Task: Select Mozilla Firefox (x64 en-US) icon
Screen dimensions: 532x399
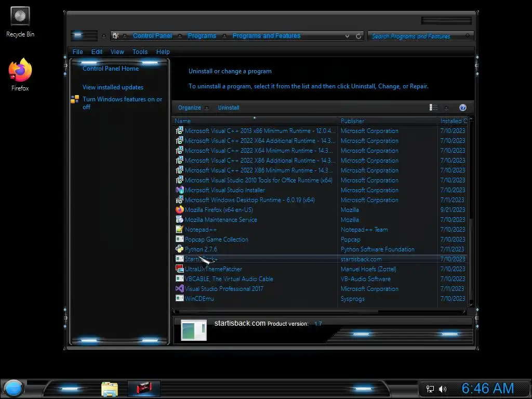Action: click(179, 209)
